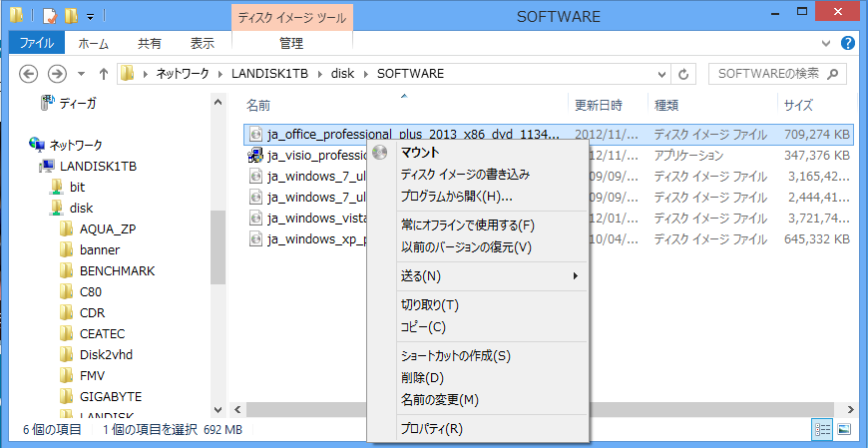Switch to details view layout
The image size is (868, 448).
pyautogui.click(x=823, y=429)
